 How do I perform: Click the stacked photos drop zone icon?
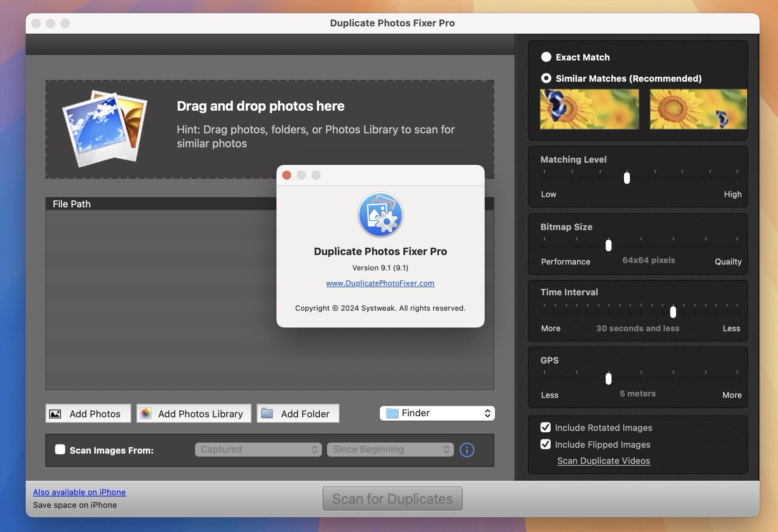click(x=105, y=128)
